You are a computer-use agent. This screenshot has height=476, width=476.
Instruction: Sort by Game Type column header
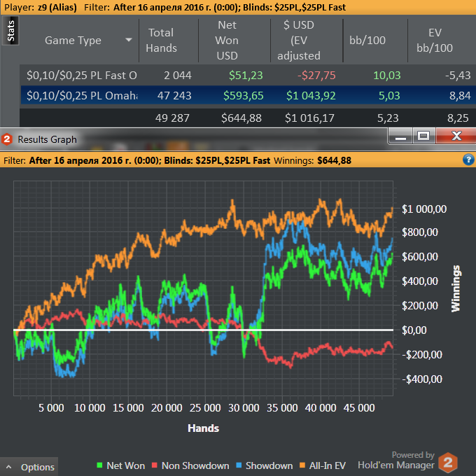tap(73, 41)
